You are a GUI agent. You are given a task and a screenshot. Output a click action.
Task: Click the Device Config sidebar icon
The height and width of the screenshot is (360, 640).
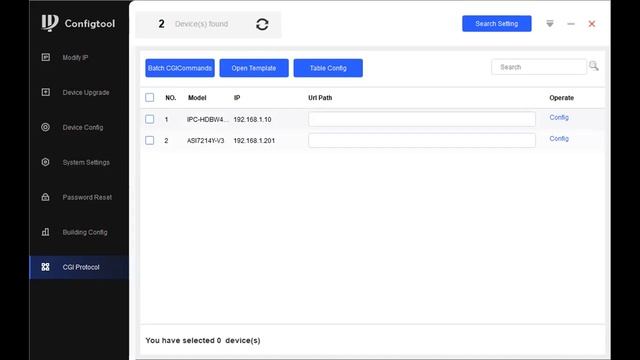click(46, 127)
